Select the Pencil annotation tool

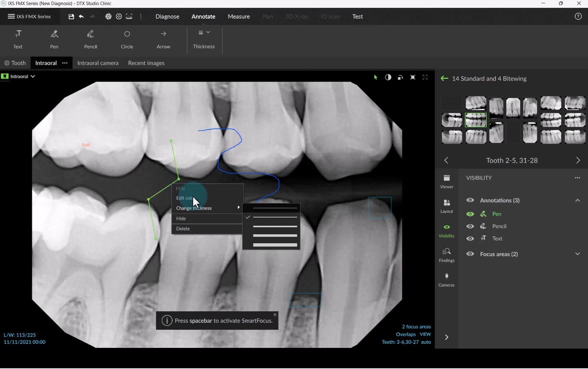coord(91,39)
